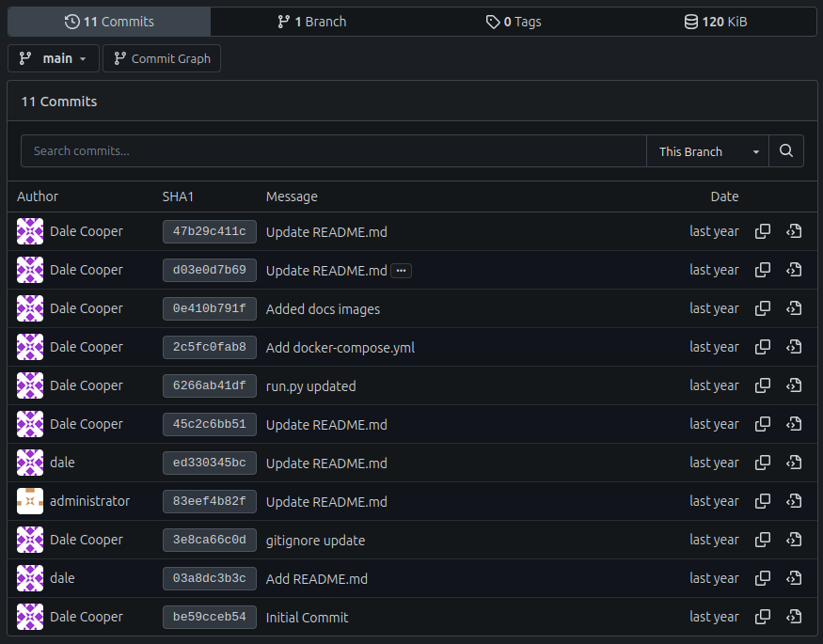Copy SHA of run.py updated commit
Image resolution: width=823 pixels, height=644 pixels.
[x=762, y=385]
